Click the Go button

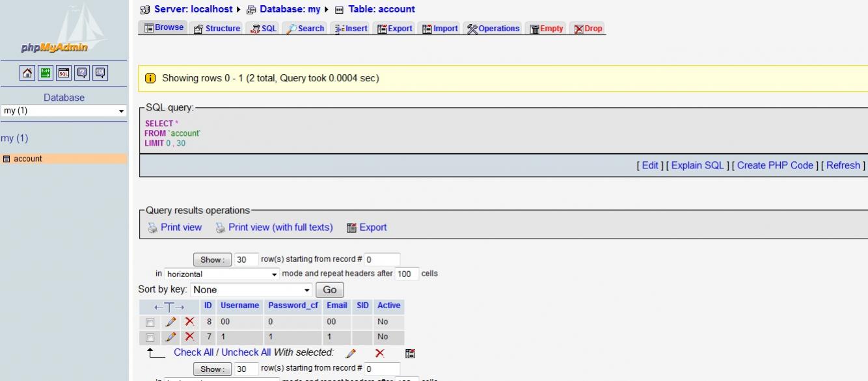pyautogui.click(x=329, y=290)
